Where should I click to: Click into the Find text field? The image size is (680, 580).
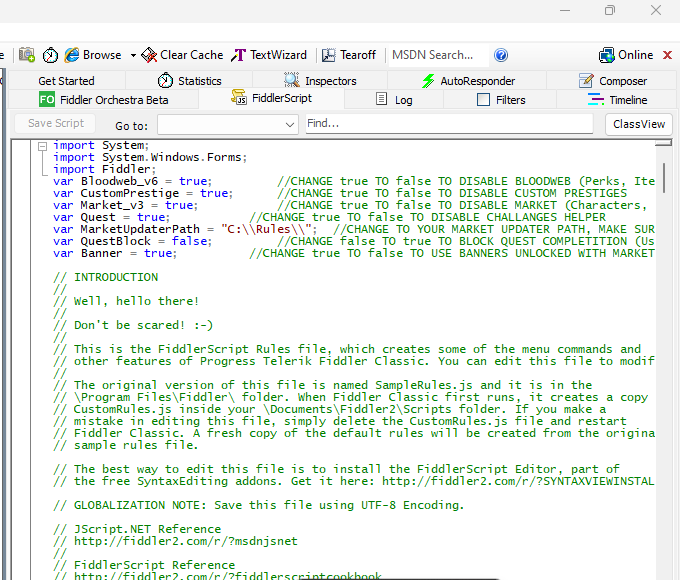click(449, 124)
